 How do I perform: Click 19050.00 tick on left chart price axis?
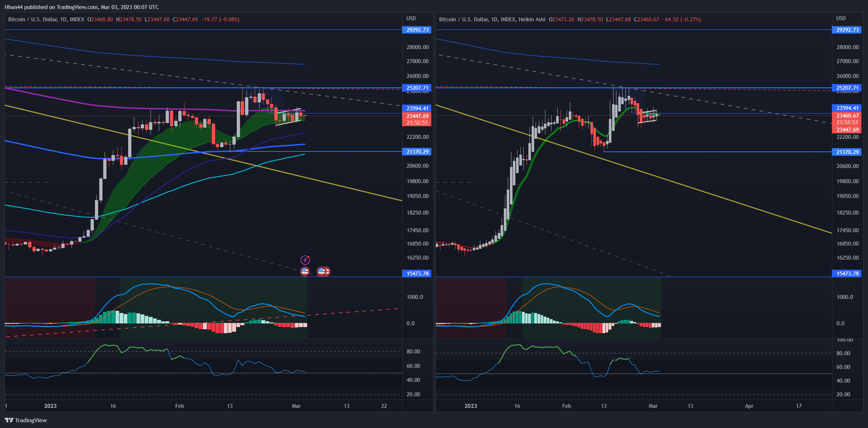click(x=418, y=196)
